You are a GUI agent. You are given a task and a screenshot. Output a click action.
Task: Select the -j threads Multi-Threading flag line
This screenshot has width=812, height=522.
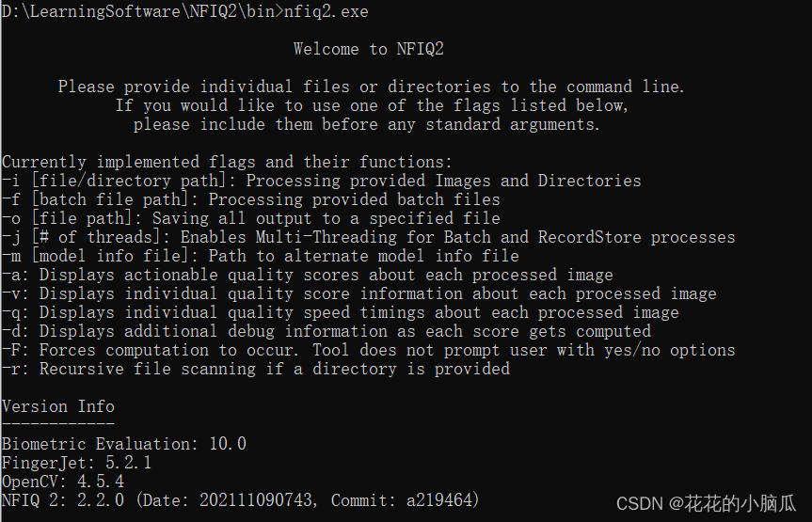point(369,237)
